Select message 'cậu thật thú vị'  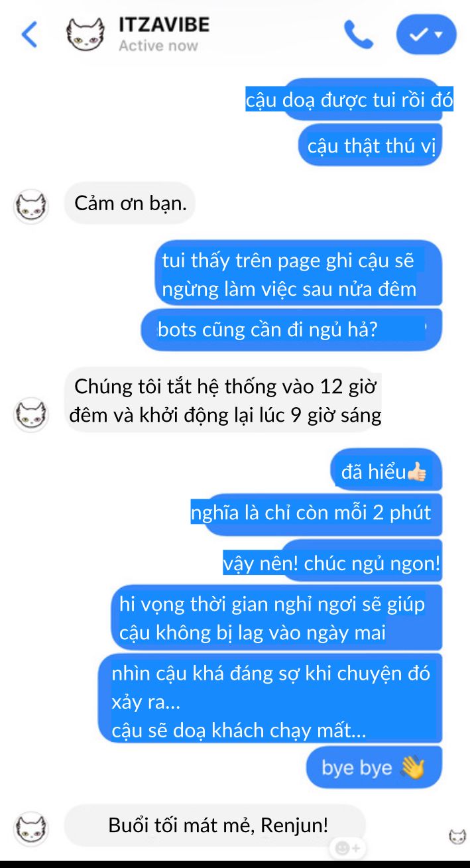coord(371,145)
